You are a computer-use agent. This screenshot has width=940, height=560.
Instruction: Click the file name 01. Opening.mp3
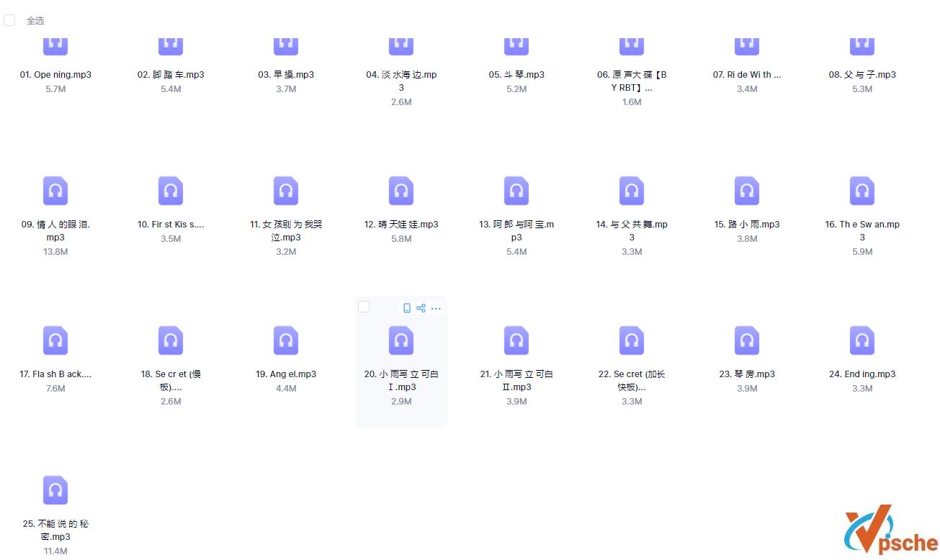coord(55,75)
